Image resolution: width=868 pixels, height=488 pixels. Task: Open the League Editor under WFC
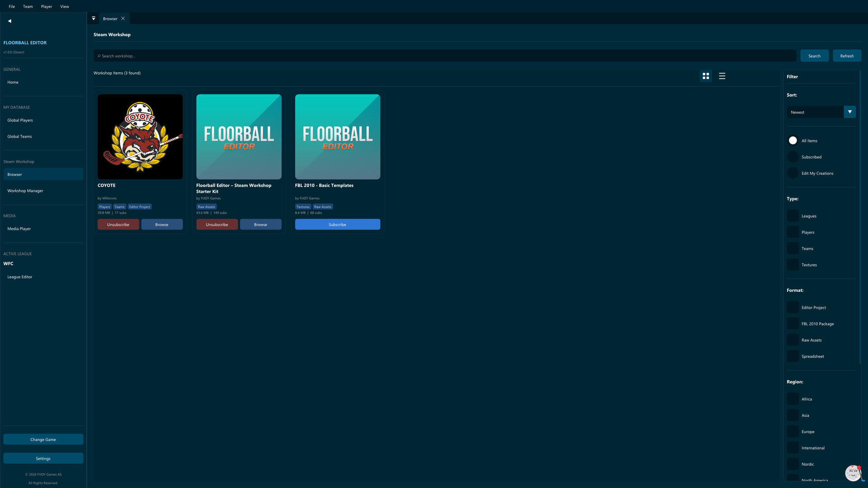pos(19,277)
